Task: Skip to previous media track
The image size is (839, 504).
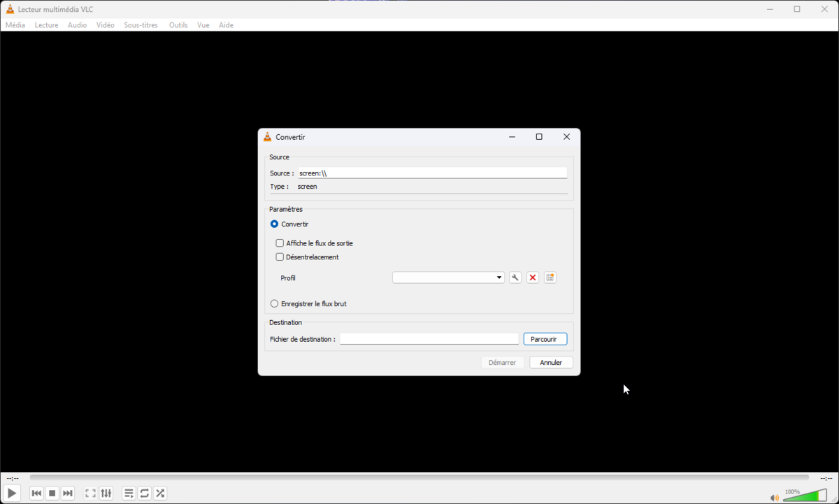Action: (x=36, y=494)
